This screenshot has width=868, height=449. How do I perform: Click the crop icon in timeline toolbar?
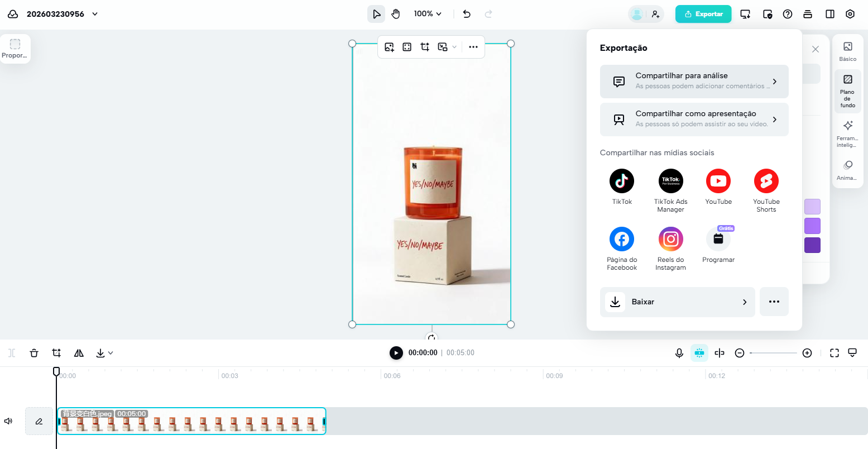56,353
